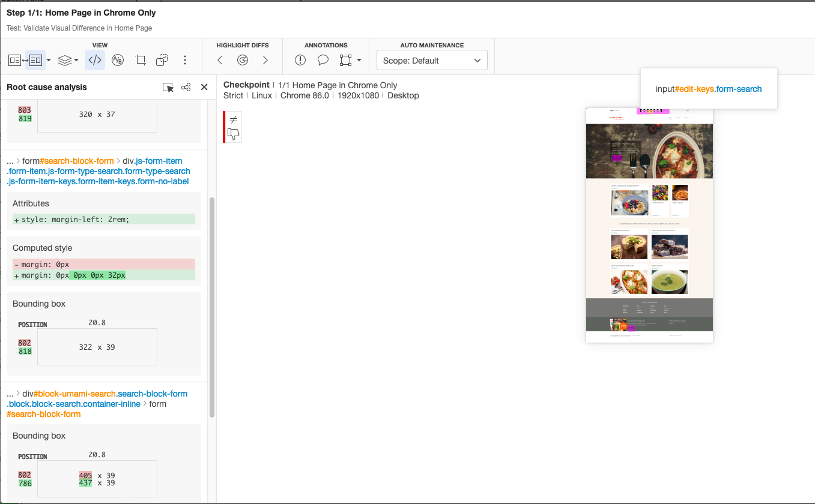Open the view mode dropdown arrow
This screenshot has width=815, height=504.
click(49, 60)
